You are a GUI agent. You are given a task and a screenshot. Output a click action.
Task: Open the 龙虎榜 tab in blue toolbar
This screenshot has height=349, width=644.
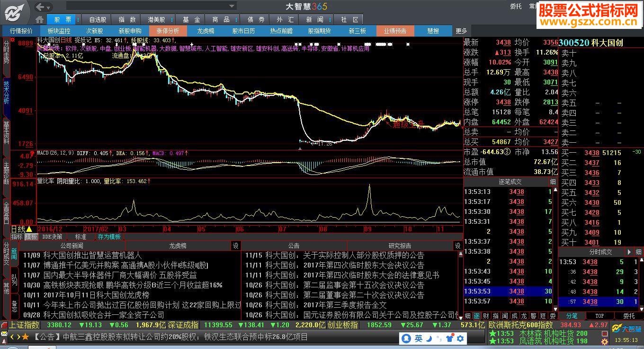pyautogui.click(x=206, y=31)
